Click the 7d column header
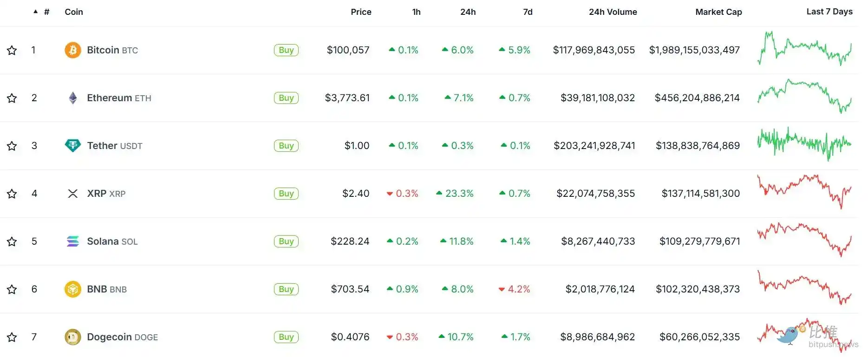Screen dimensions: 868x357 pyautogui.click(x=528, y=12)
